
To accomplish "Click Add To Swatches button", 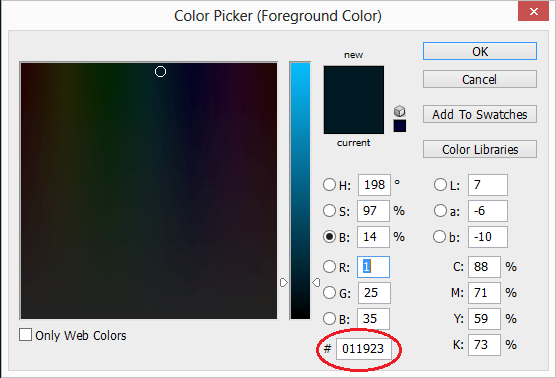I will 480,114.
